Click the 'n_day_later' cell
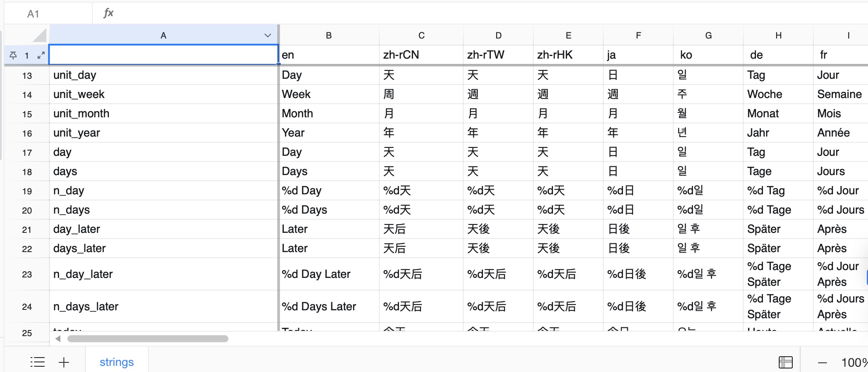 pyautogui.click(x=163, y=274)
